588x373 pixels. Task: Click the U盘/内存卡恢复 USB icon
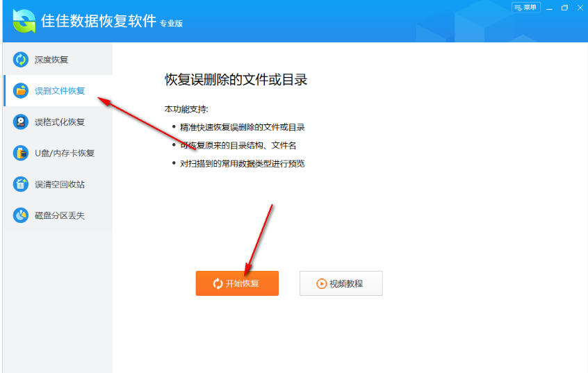click(x=21, y=153)
